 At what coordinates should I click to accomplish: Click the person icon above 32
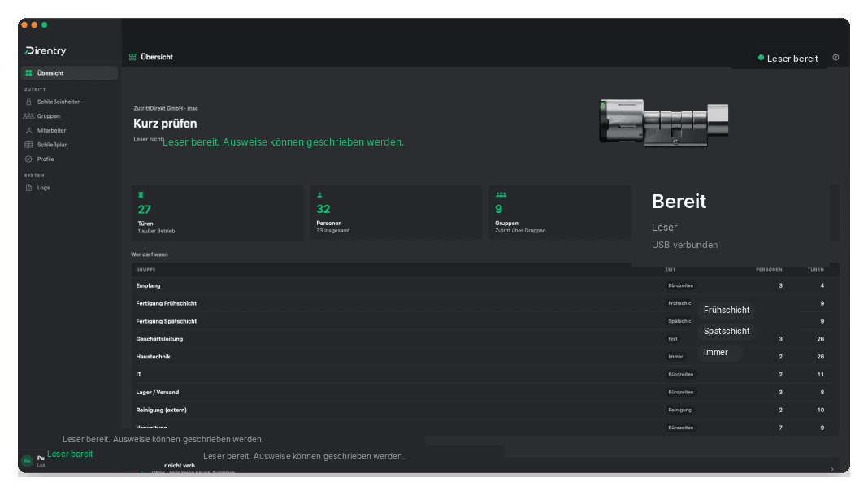tap(319, 195)
